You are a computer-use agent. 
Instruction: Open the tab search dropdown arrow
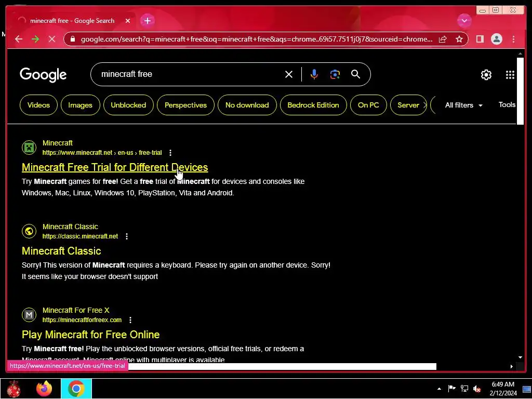pos(464,21)
